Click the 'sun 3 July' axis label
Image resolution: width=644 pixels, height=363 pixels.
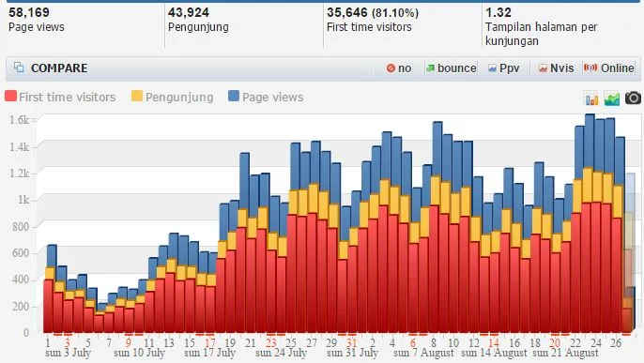point(68,353)
